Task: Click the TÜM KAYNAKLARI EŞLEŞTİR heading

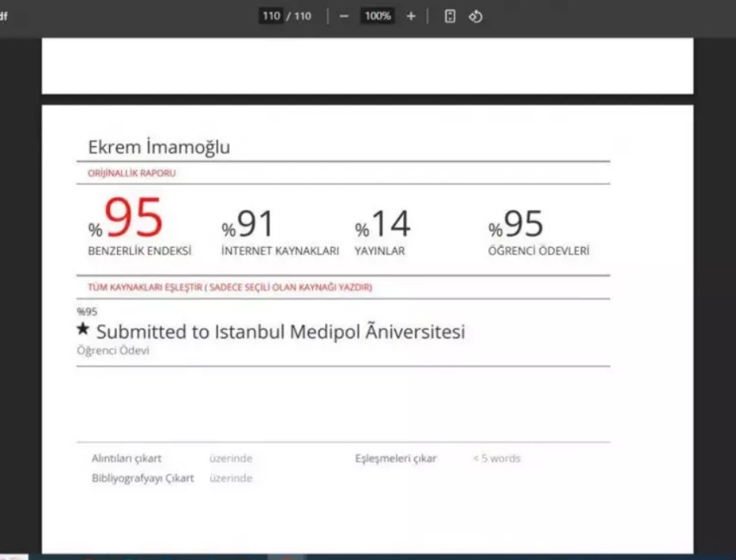Action: click(x=229, y=288)
